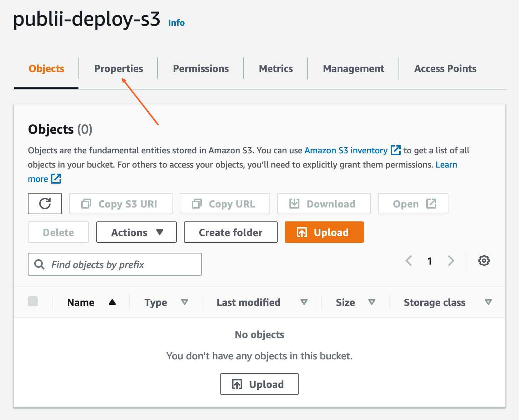
Task: Open the Info link beside bucket name
Action: (x=176, y=23)
